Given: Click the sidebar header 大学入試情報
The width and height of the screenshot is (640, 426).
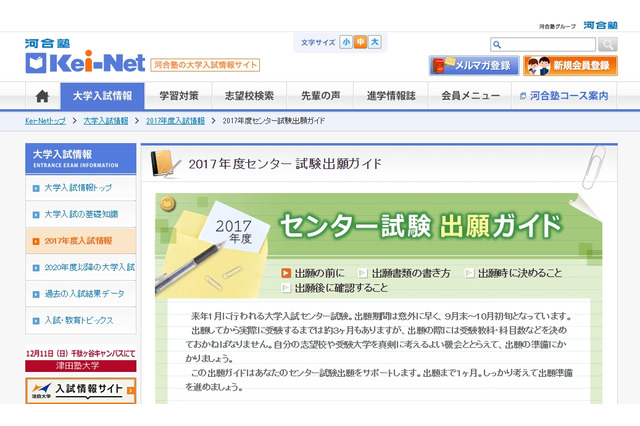Looking at the screenshot, I should click(81, 159).
